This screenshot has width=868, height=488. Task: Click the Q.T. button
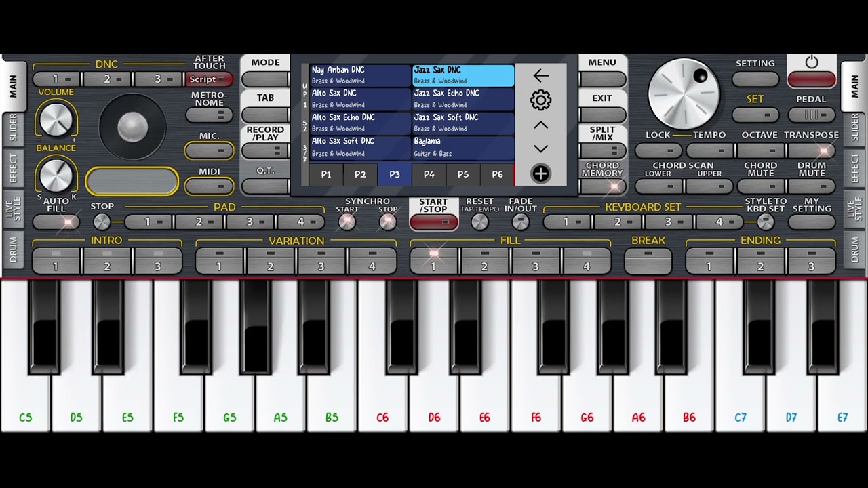coord(265,186)
